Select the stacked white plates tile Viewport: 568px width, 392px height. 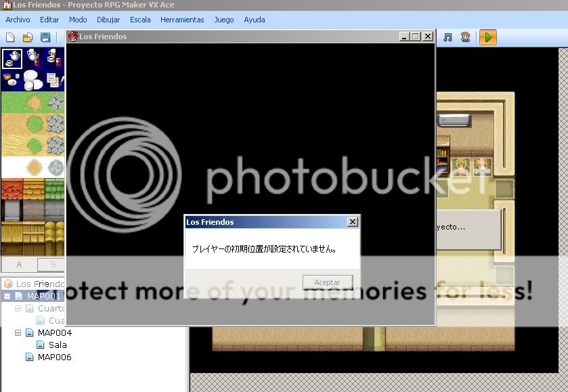[32, 81]
